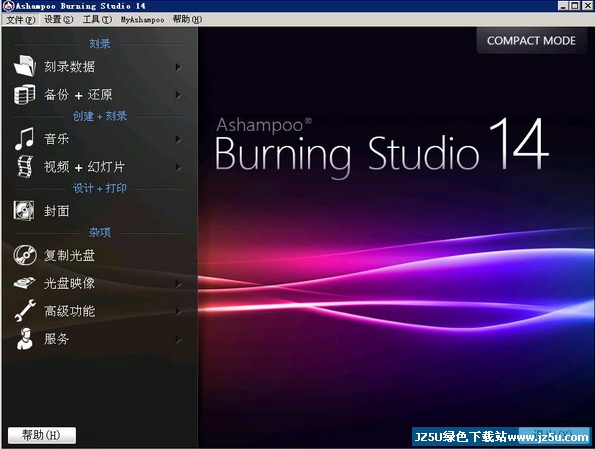This screenshot has width=595, height=449.
Task: Open the 工具(T) menu
Action: click(97, 19)
